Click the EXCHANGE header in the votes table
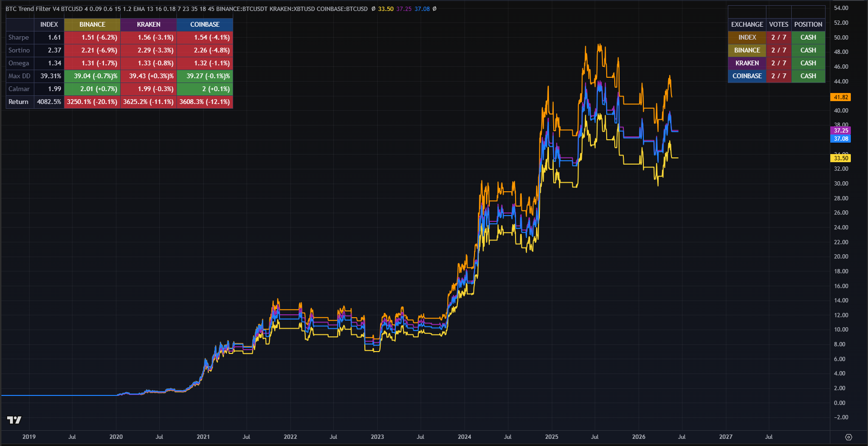Image resolution: width=868 pixels, height=446 pixels. (x=747, y=24)
